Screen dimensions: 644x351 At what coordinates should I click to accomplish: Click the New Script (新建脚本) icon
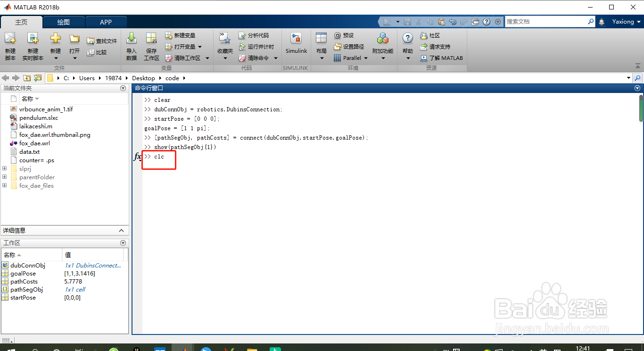[x=10, y=39]
